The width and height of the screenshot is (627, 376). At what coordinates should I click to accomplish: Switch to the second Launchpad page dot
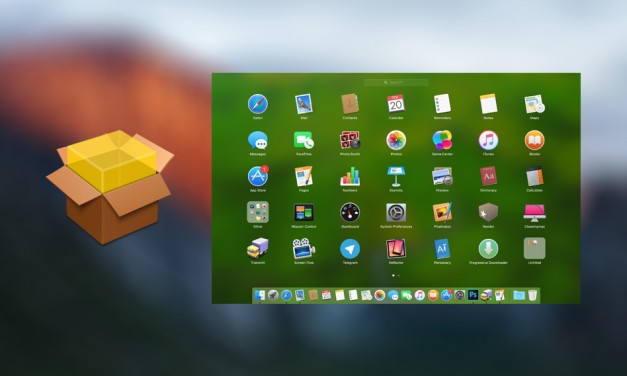[398, 275]
